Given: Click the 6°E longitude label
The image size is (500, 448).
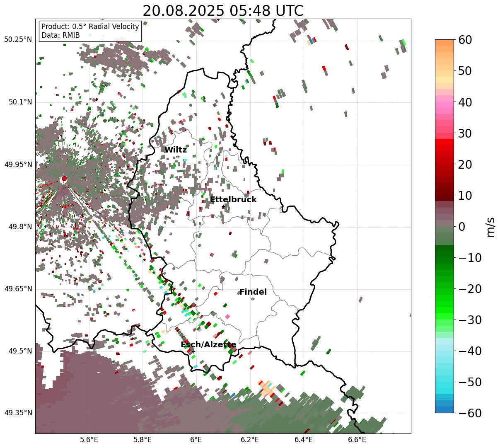Looking at the screenshot, I should 196,439.
